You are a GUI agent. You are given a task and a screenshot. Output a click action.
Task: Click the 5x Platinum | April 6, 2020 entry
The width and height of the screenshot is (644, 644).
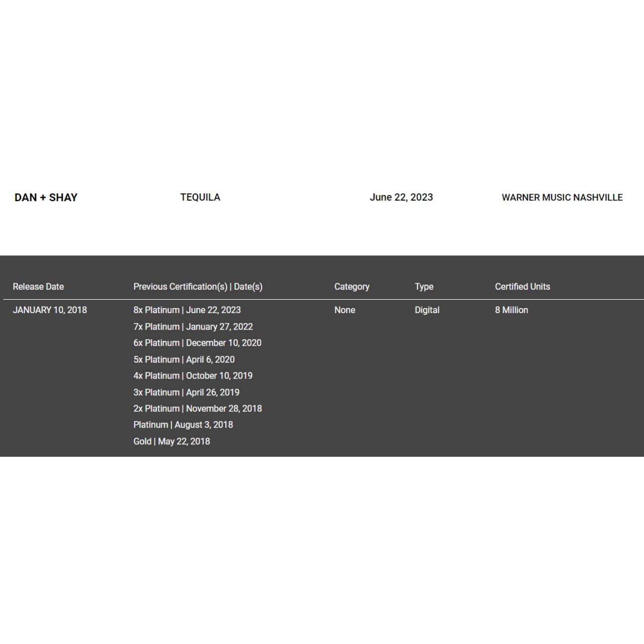[x=184, y=360]
